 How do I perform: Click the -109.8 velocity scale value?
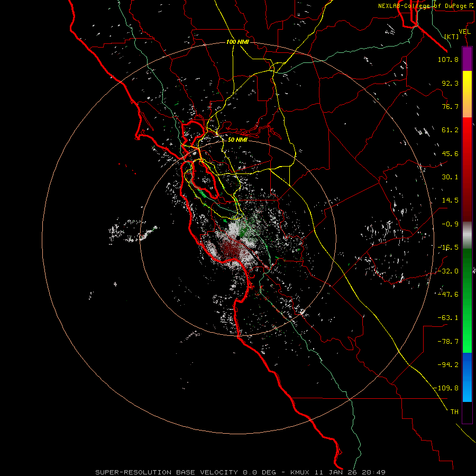click(x=446, y=388)
